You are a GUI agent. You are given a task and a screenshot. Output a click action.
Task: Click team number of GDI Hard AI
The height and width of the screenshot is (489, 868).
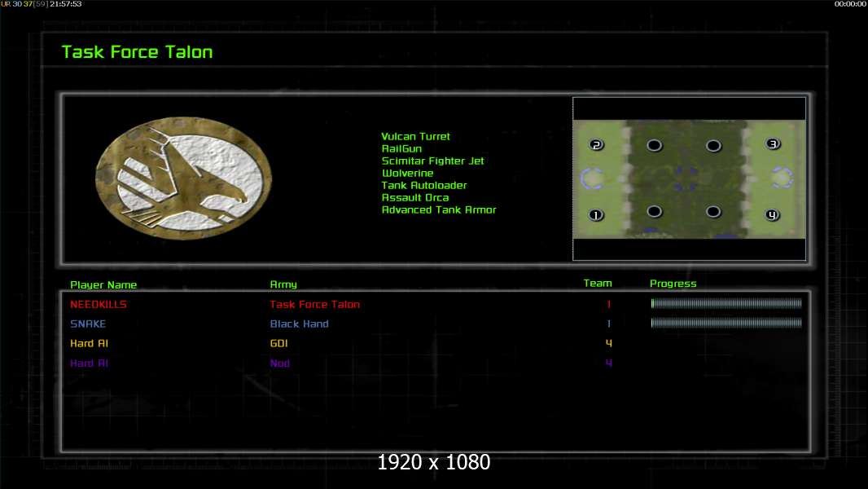[x=609, y=343]
